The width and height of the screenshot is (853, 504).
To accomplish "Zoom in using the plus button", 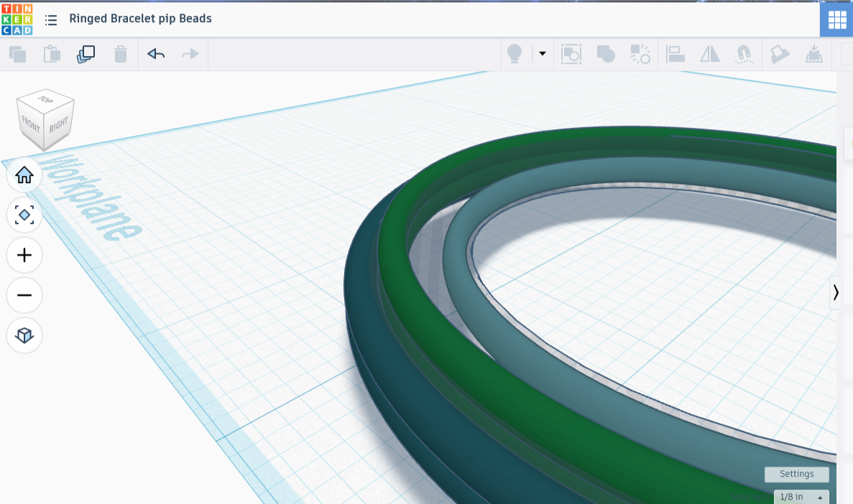I will (24, 255).
